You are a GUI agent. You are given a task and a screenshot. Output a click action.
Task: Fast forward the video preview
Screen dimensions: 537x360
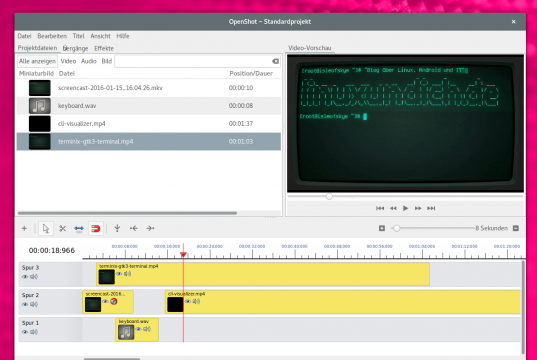click(418, 208)
